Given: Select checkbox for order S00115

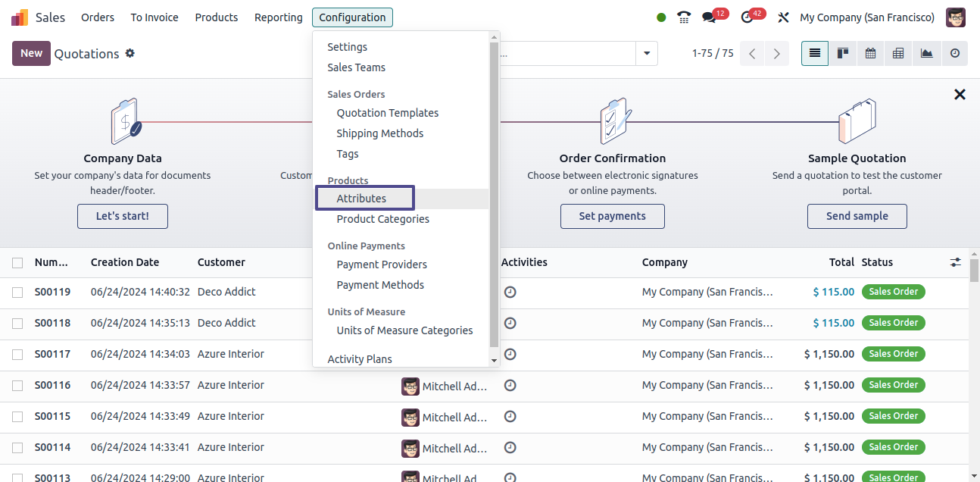Looking at the screenshot, I should 17,417.
